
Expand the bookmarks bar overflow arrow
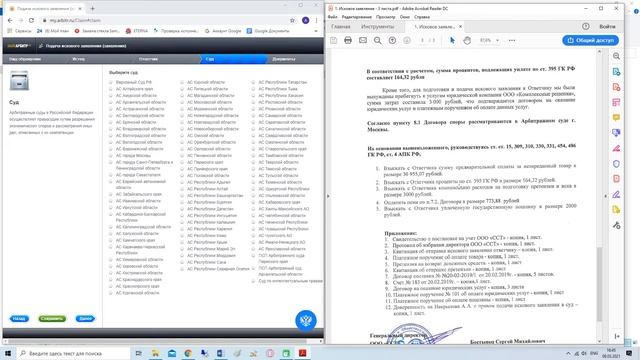pos(316,31)
